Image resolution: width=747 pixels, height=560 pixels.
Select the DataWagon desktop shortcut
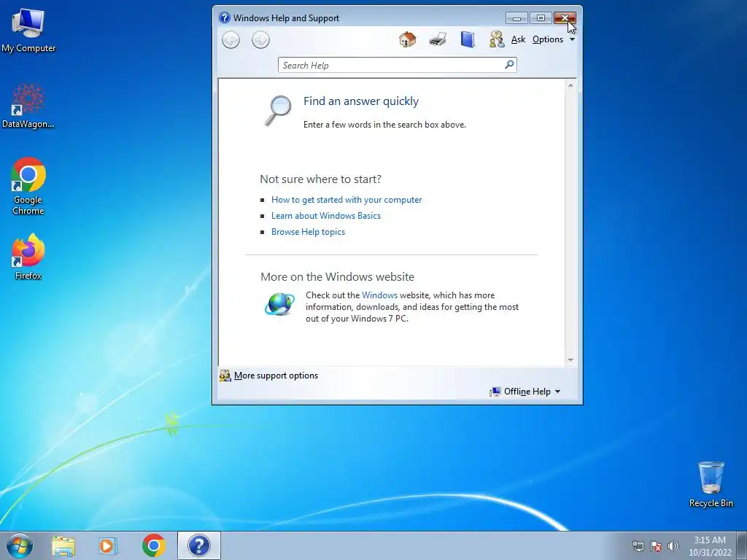click(28, 106)
